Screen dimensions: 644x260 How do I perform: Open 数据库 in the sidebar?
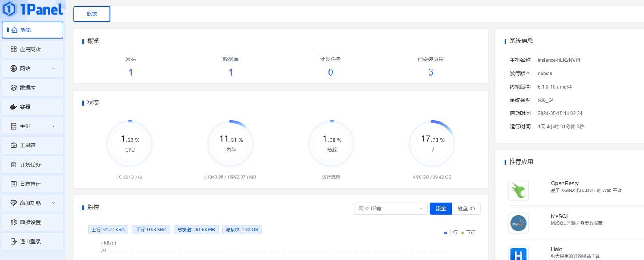pyautogui.click(x=33, y=88)
